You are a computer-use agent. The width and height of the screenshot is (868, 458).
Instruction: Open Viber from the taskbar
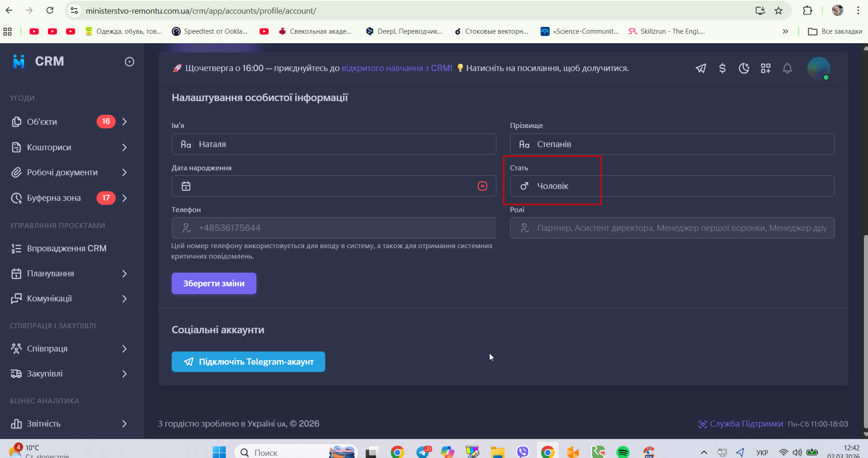click(522, 452)
